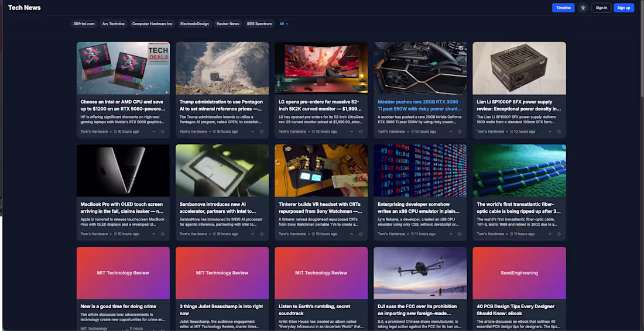
Task: Toggle the light/dark theme sun icon
Action: click(x=583, y=8)
